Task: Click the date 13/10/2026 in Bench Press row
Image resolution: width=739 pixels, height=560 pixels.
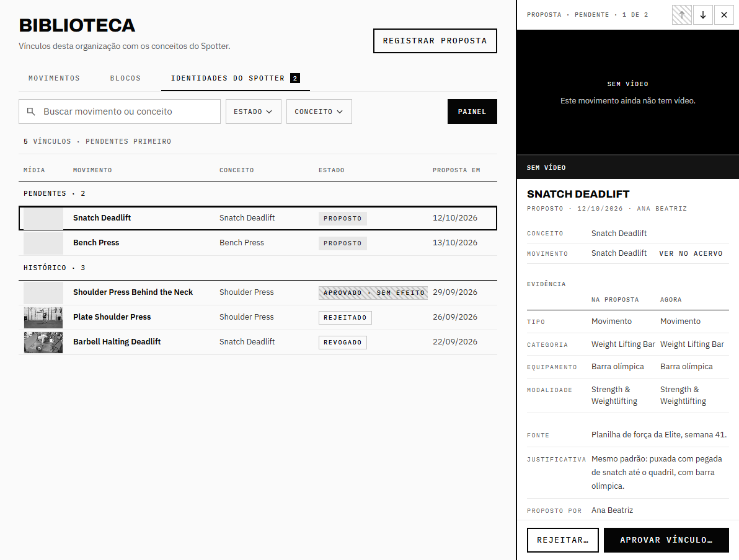Action: pyautogui.click(x=455, y=243)
